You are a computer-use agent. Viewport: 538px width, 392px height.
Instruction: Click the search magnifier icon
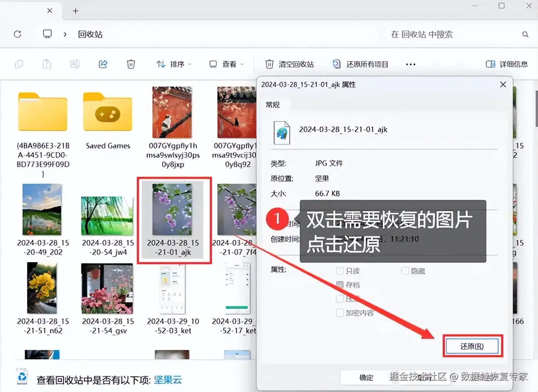pyautogui.click(x=525, y=34)
